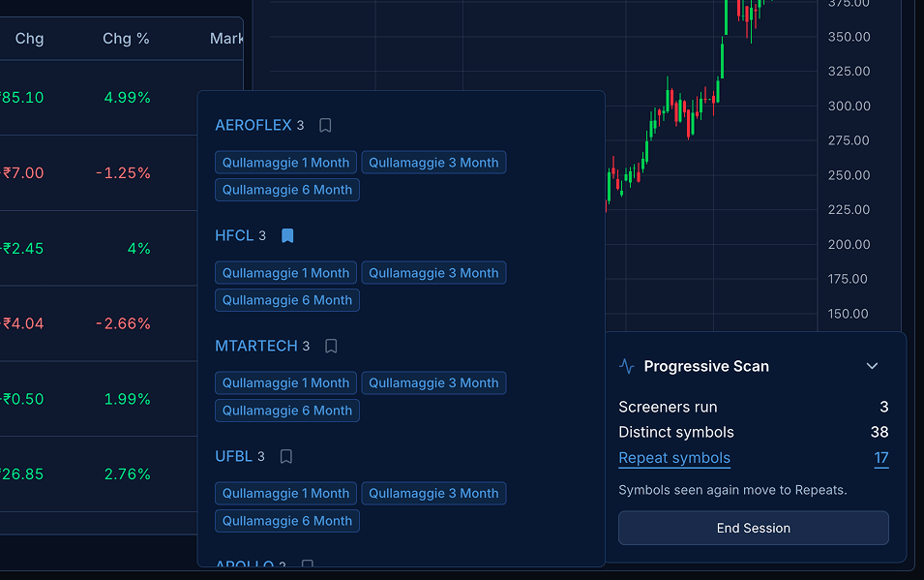Select MTARTECH Qullamaggie 3 Month tag
Viewport: 924px width, 580px height.
coord(433,382)
